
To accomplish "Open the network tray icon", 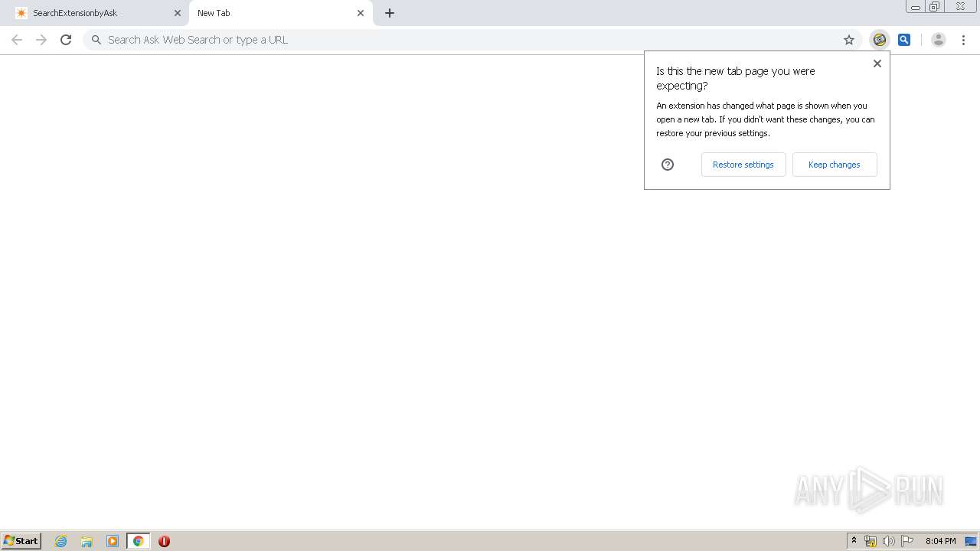I will 871,541.
